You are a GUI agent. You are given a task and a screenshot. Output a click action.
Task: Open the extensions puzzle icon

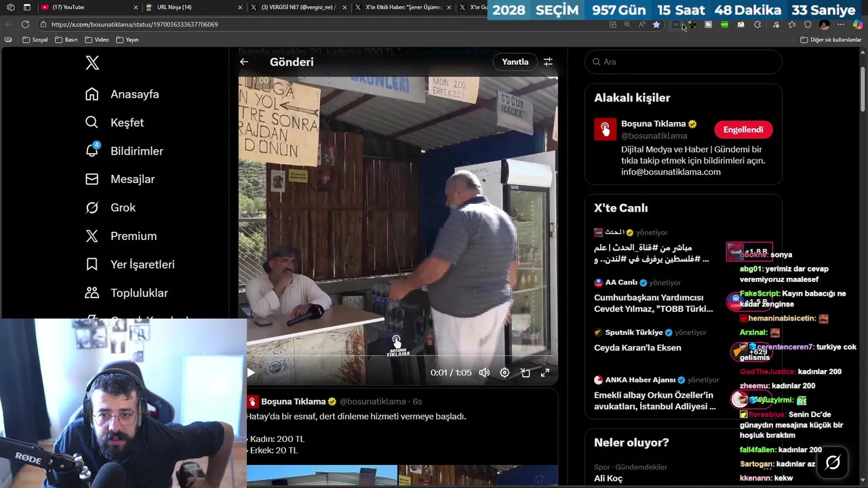tap(757, 24)
